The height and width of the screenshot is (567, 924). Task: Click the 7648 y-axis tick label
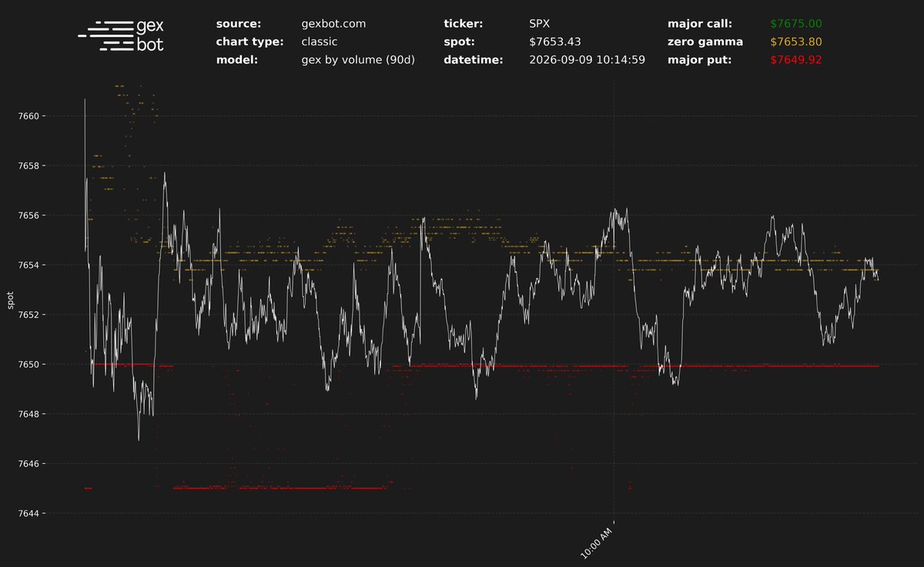click(29, 414)
